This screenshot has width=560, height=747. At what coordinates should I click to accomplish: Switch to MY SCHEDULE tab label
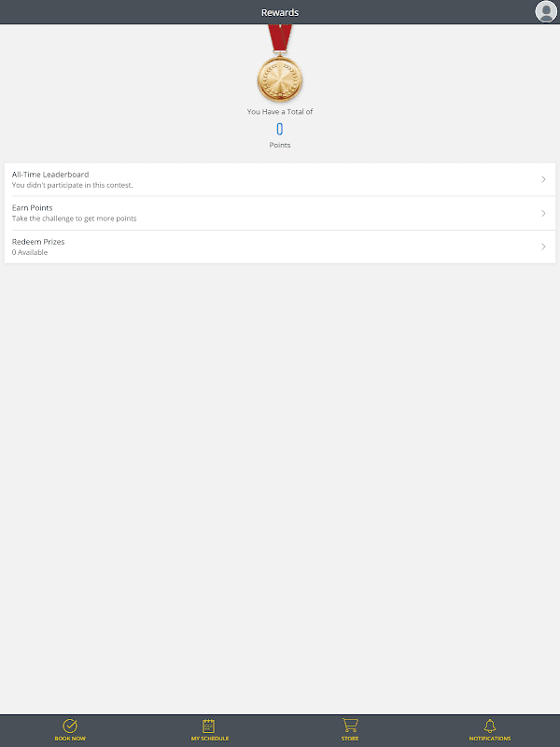(210, 739)
